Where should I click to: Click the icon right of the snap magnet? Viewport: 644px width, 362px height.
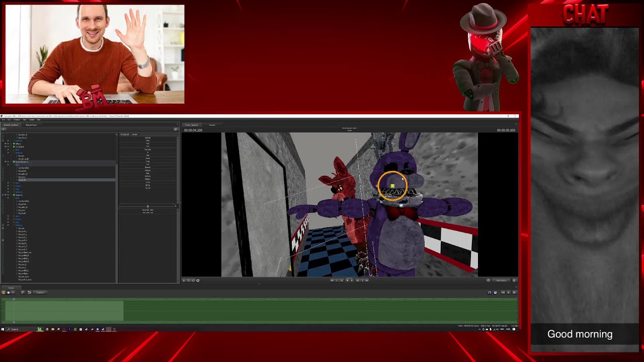pyautogui.click(x=496, y=293)
